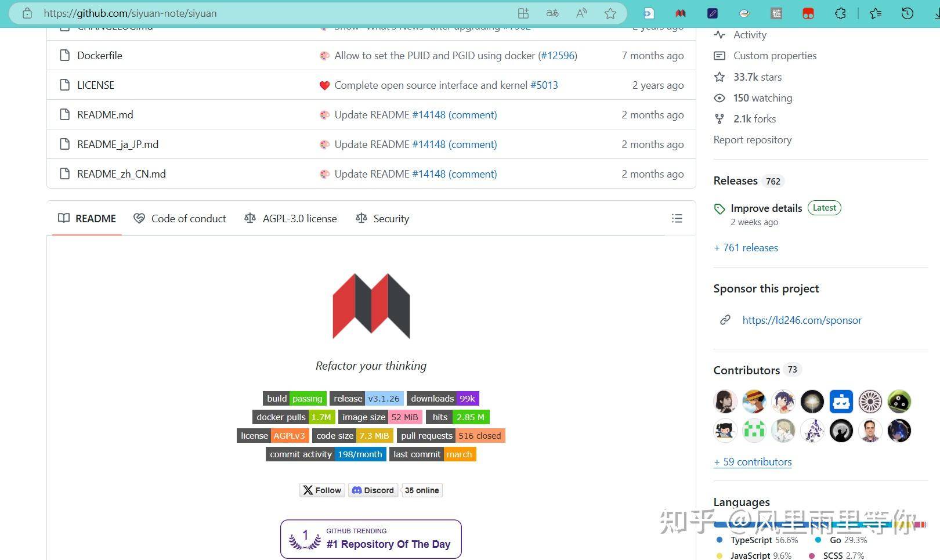Click the 33.7k stars link

click(748, 77)
